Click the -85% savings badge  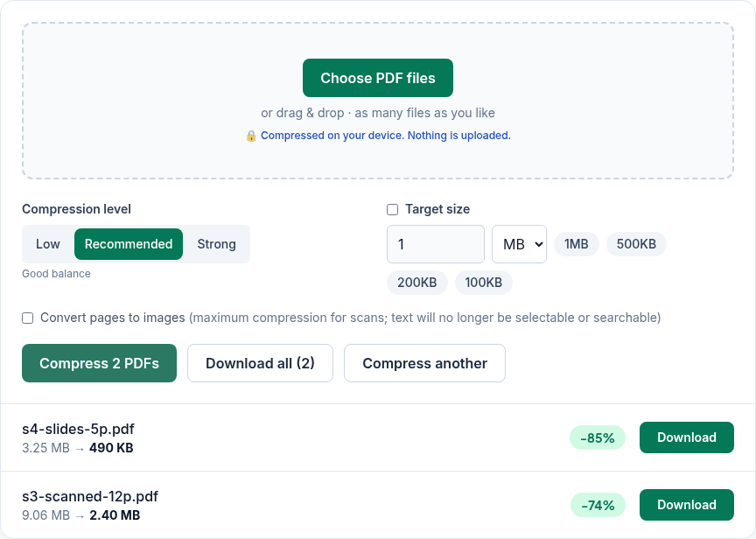[598, 437]
